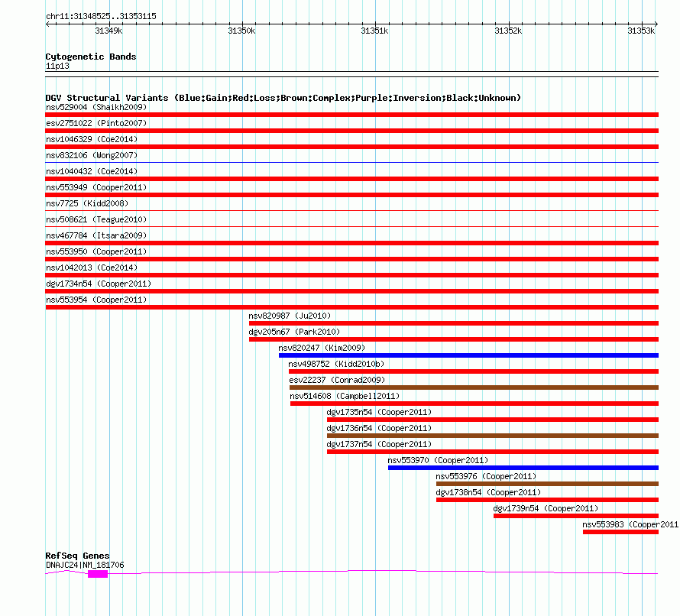Open the nsv553950 (Cooper2011) label
This screenshot has height=616, width=680.
click(96, 251)
